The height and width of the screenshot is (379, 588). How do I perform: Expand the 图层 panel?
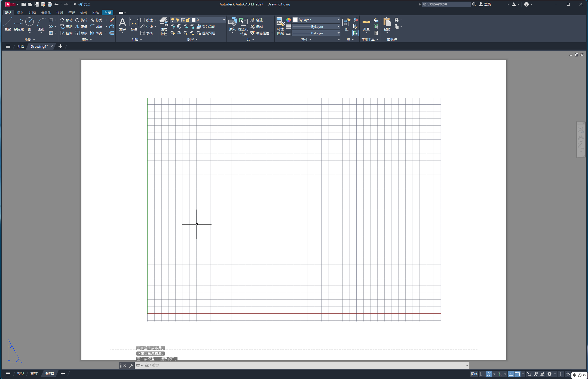(192, 40)
